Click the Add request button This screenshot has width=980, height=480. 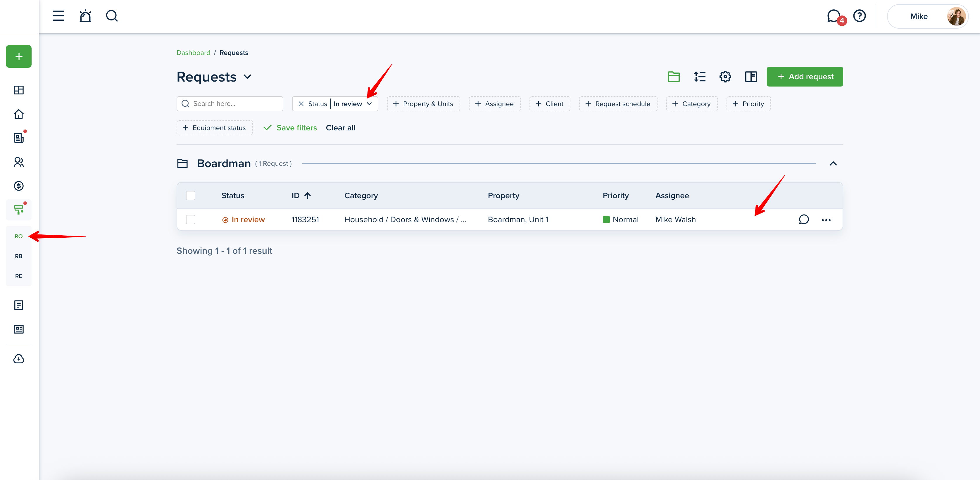coord(805,77)
